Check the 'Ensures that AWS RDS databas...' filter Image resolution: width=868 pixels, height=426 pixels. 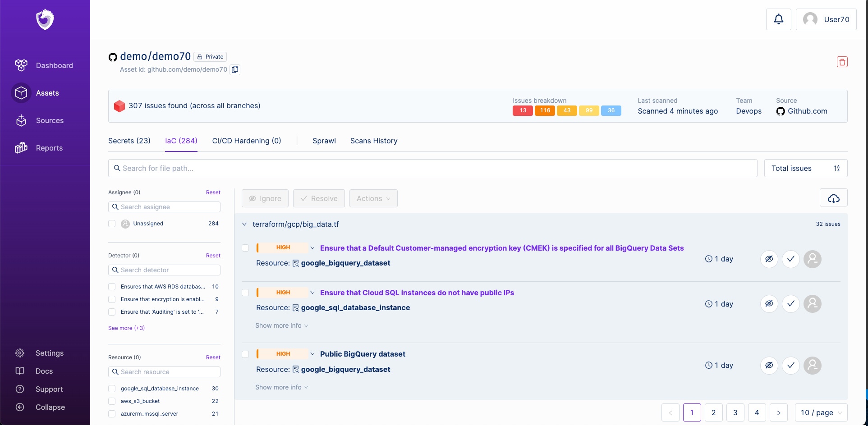click(x=112, y=287)
